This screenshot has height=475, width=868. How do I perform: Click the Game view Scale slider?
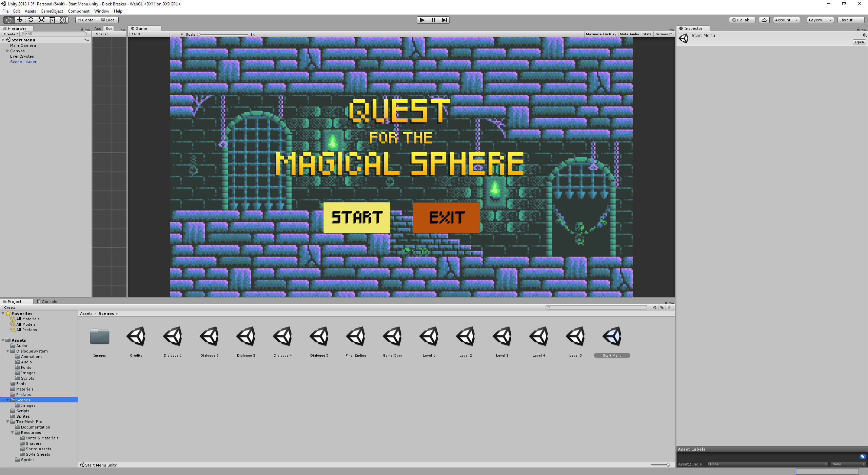coord(223,35)
